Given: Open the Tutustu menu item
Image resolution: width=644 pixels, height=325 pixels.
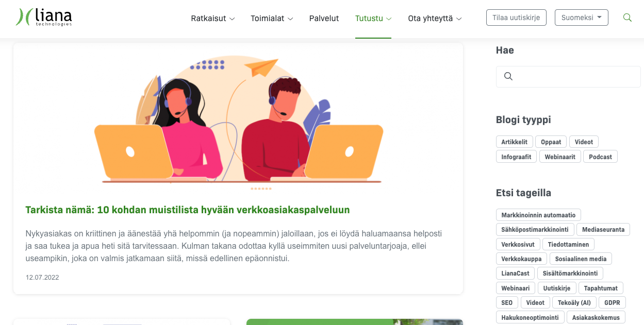Looking at the screenshot, I should [x=373, y=18].
